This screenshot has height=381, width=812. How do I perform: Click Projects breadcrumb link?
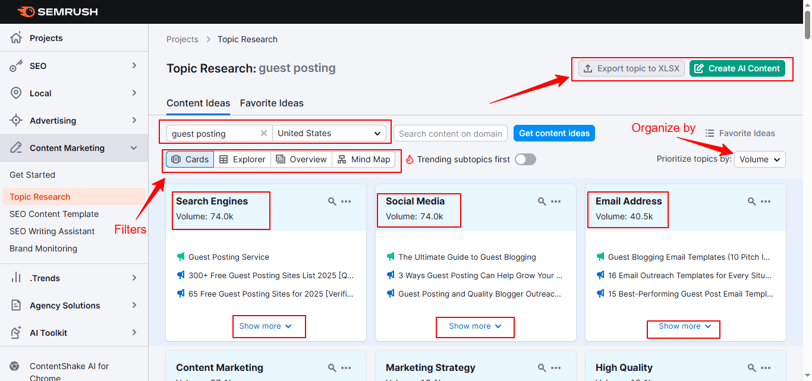coord(182,39)
